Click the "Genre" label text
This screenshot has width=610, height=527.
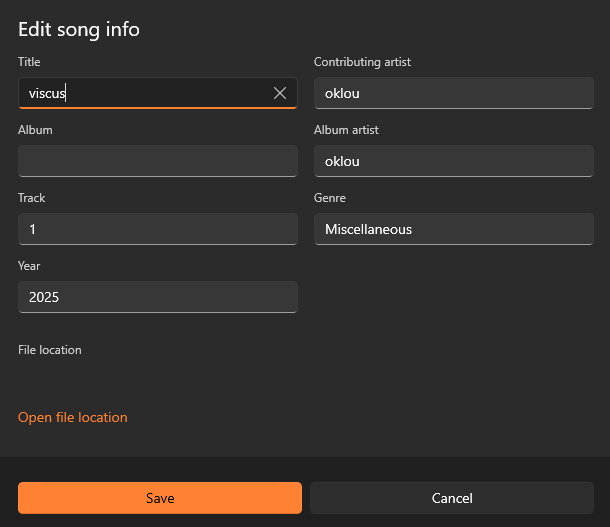tap(330, 198)
